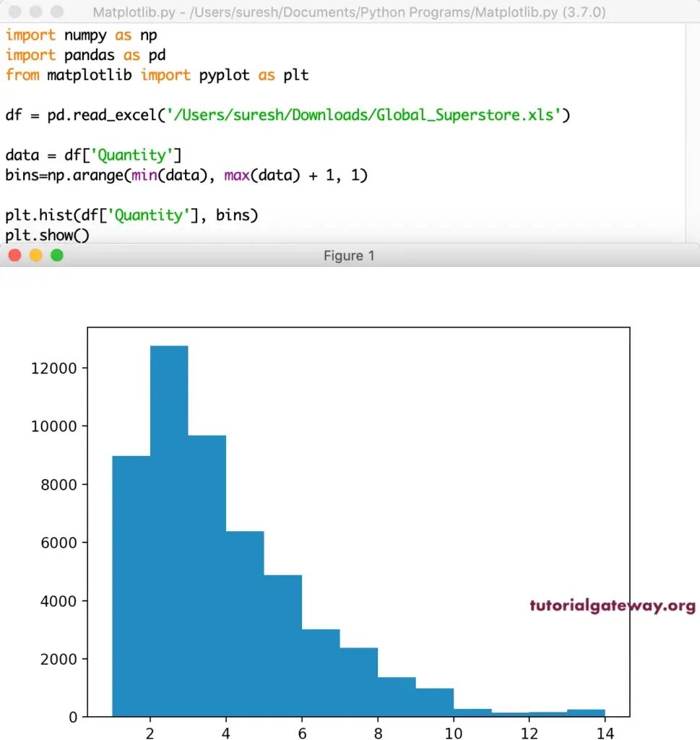
Task: Click the data = df['Quantity'] line
Action: click(93, 155)
